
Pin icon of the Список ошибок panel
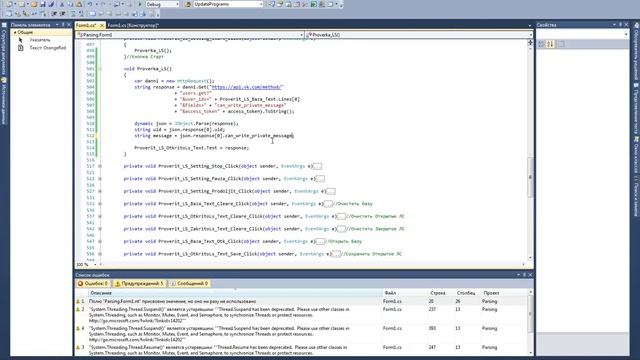[x=524, y=275]
